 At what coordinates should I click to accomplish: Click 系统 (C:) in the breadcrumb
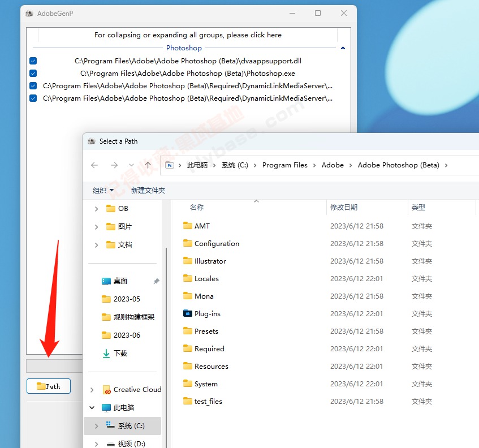coord(235,165)
